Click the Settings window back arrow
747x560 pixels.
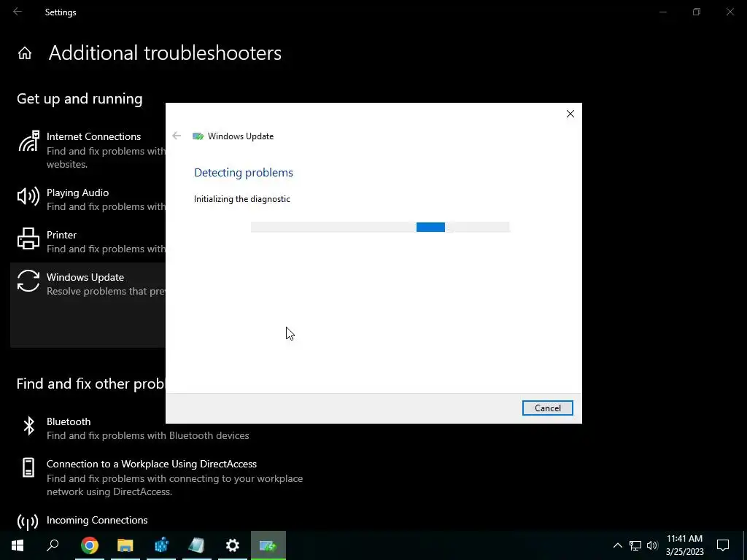pos(18,12)
